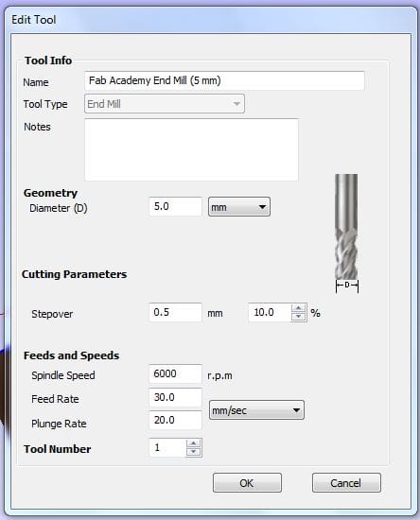Select the Diameter (D) value field
This screenshot has height=520, width=420.
[176, 207]
